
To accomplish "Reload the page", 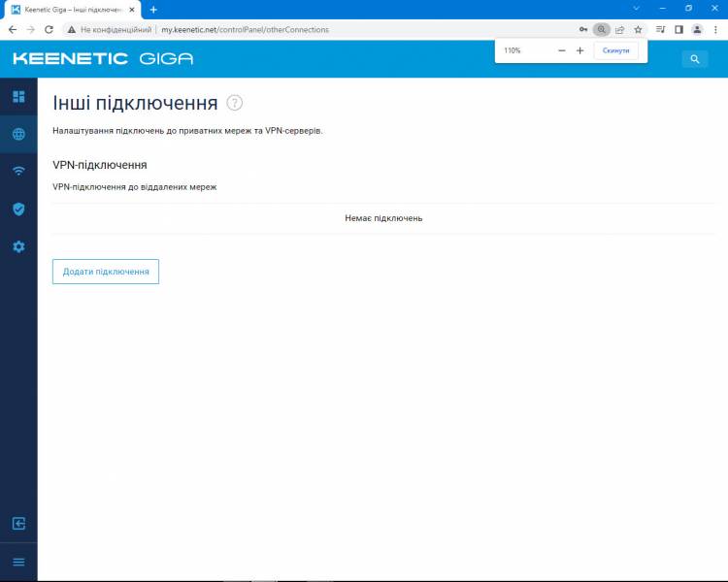I will [49, 29].
